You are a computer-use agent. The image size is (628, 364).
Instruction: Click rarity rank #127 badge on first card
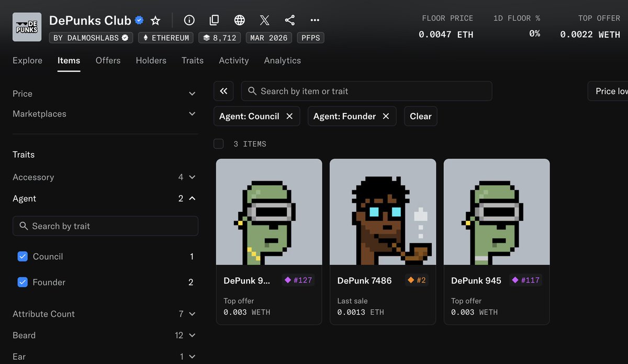coord(298,280)
